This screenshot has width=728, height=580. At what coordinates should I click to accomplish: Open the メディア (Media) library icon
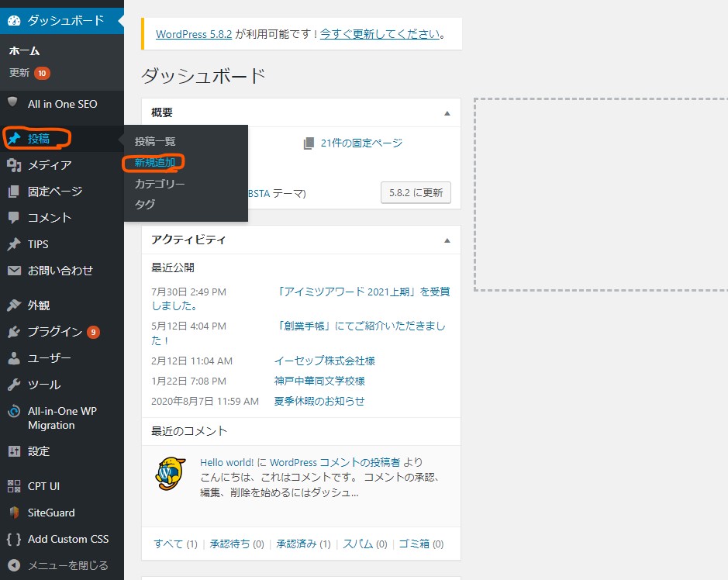(x=14, y=165)
